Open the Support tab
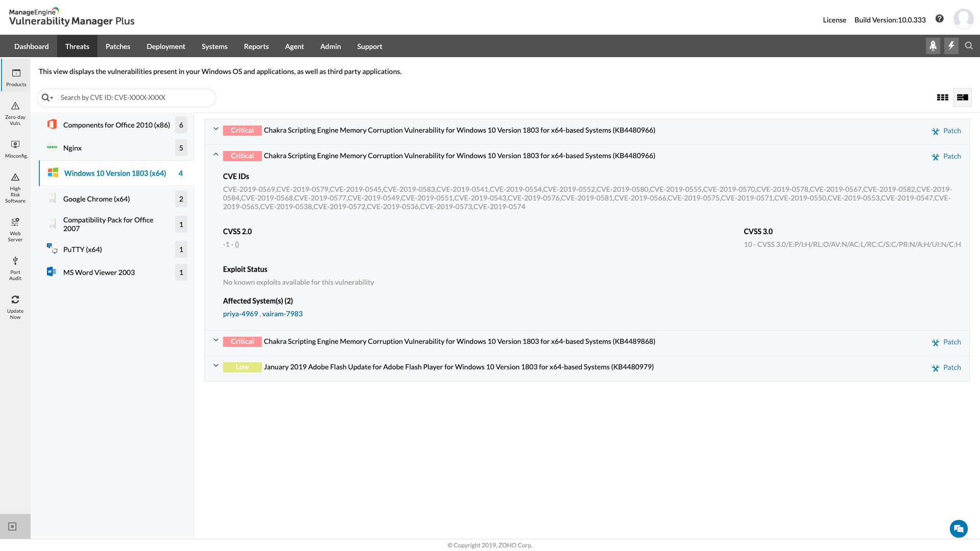The width and height of the screenshot is (980, 551). [370, 46]
